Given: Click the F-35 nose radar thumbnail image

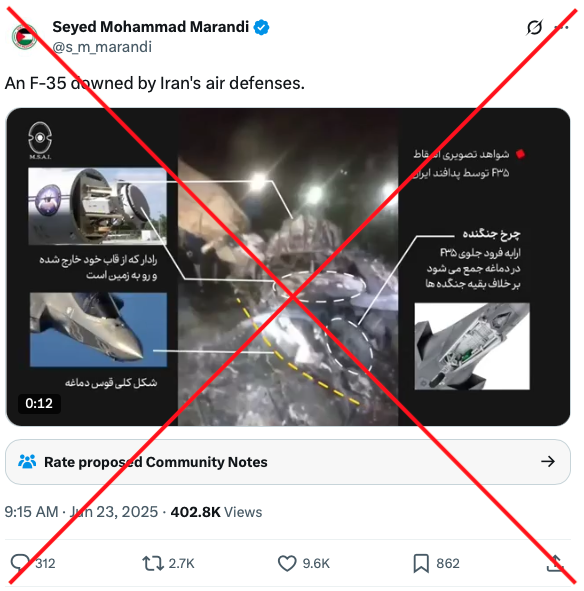Looking at the screenshot, I should click(x=98, y=206).
